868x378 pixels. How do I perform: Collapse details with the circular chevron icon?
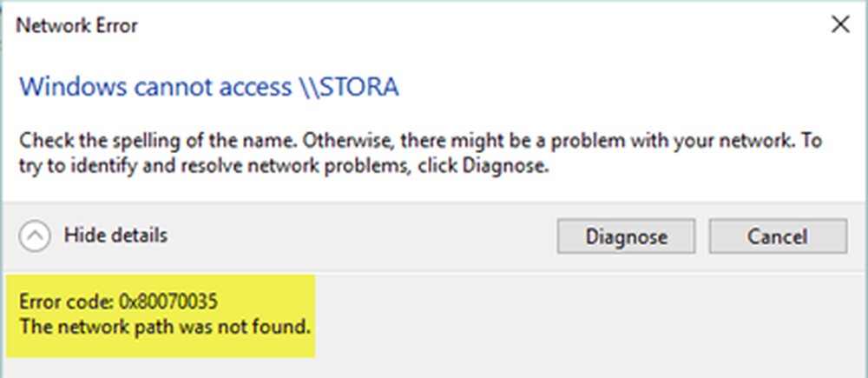34,235
